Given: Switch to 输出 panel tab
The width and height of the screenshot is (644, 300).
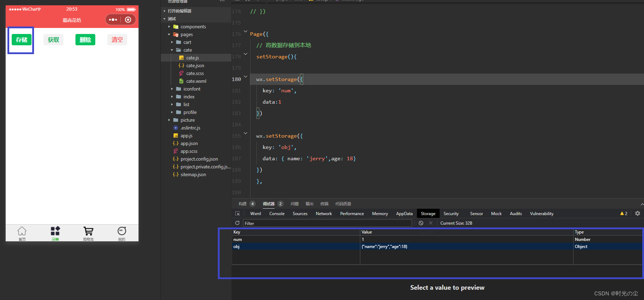Looking at the screenshot, I should 310,204.
